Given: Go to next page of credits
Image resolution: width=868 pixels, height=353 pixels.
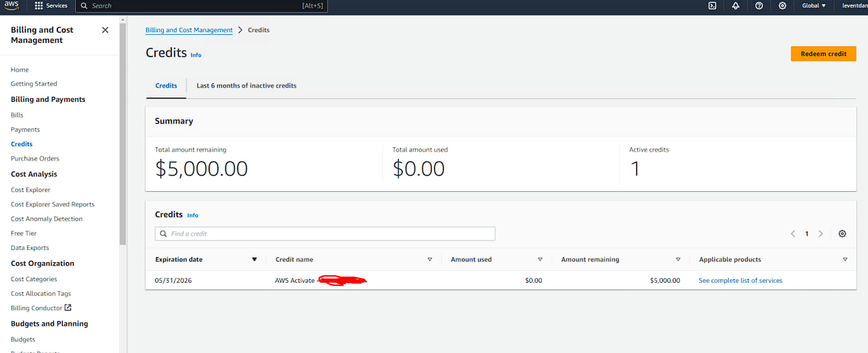Looking at the screenshot, I should coord(820,234).
